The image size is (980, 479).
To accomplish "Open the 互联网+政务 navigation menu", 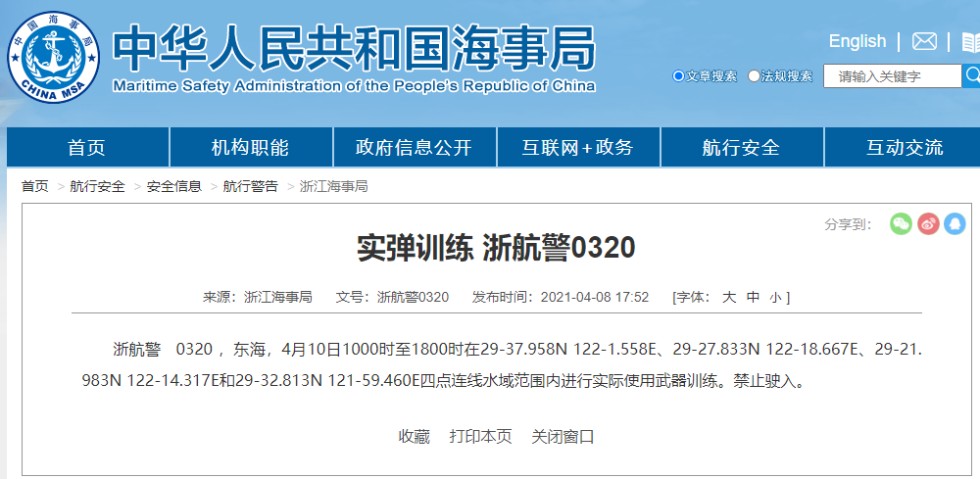I will (578, 147).
